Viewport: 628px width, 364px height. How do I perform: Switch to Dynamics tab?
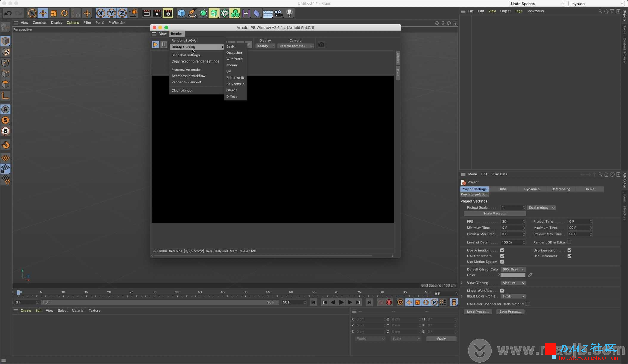532,189
